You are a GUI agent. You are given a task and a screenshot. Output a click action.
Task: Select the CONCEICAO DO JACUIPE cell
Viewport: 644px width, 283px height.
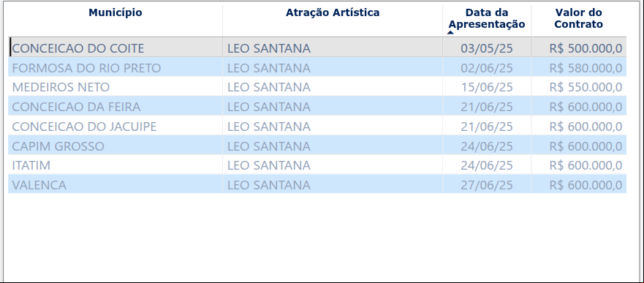click(x=115, y=126)
